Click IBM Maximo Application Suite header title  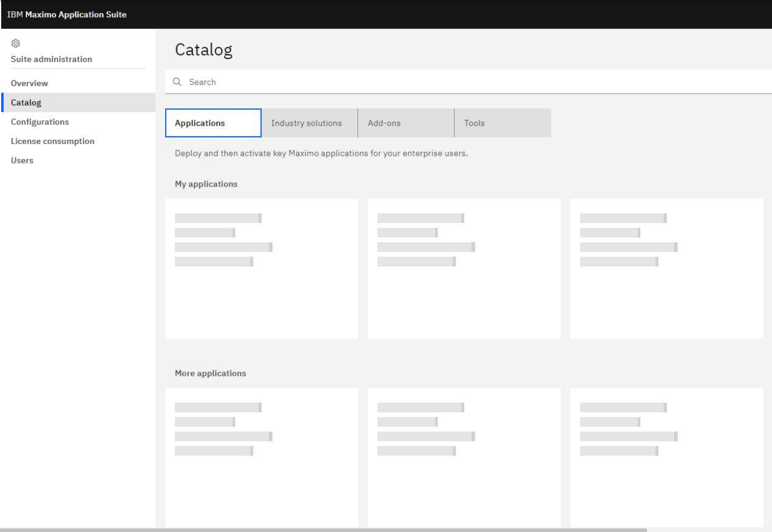pyautogui.click(x=67, y=14)
